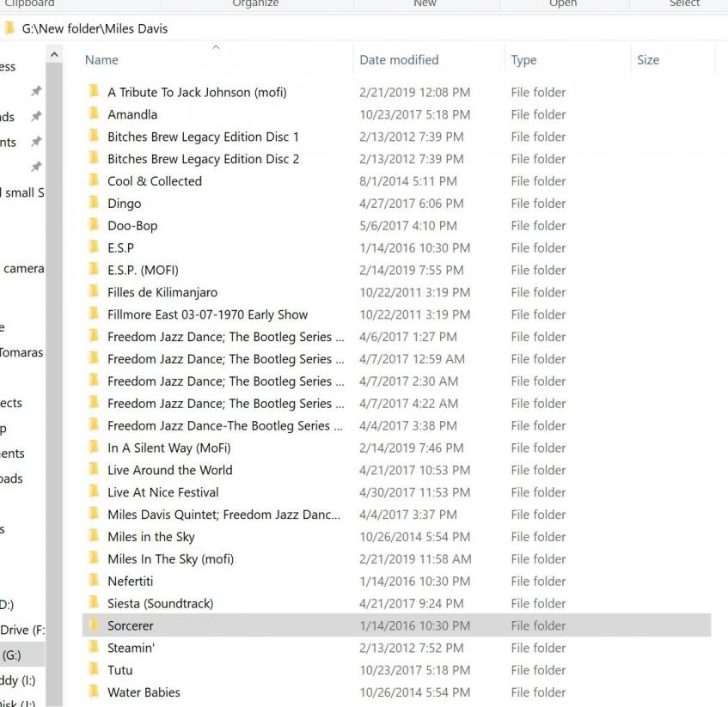
Task: Click the Steamin' folder icon
Action: (94, 648)
